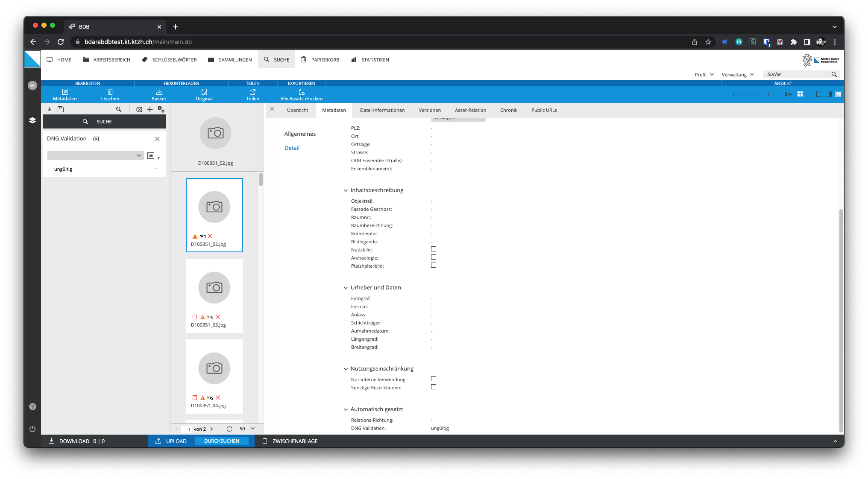Open the Verwaltung dropdown menu
The height and width of the screenshot is (479, 868).
738,75
